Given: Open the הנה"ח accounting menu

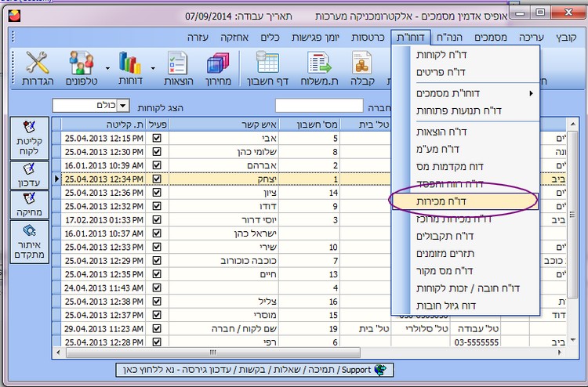Looking at the screenshot, I should [449, 38].
